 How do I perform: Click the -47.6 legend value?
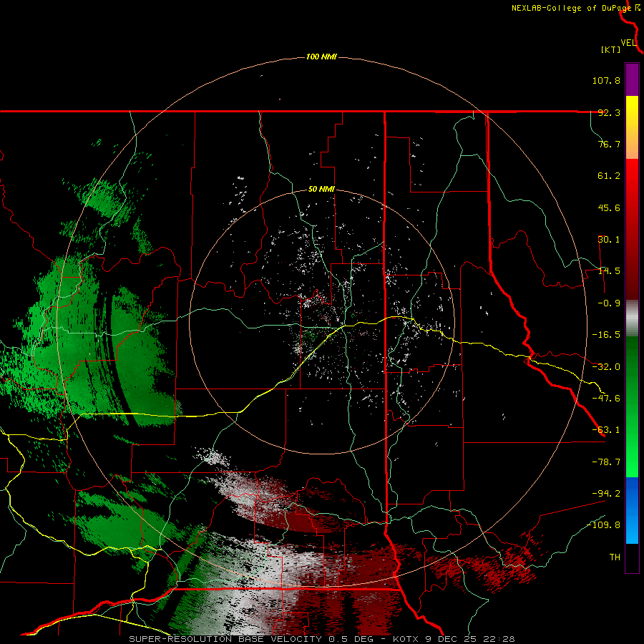point(606,399)
